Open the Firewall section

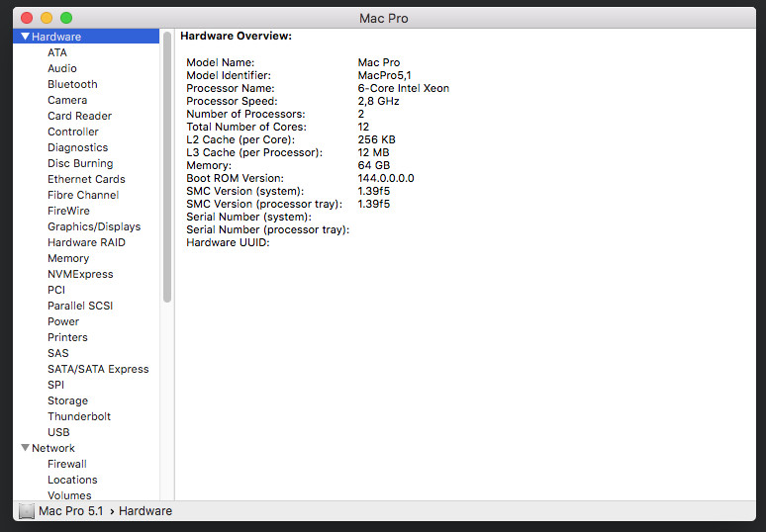click(x=67, y=464)
